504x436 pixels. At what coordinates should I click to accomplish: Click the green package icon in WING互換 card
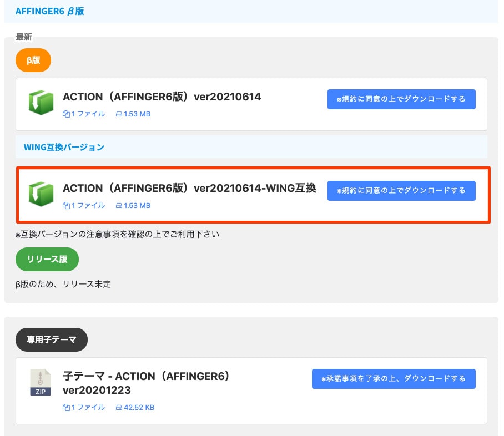coord(41,195)
